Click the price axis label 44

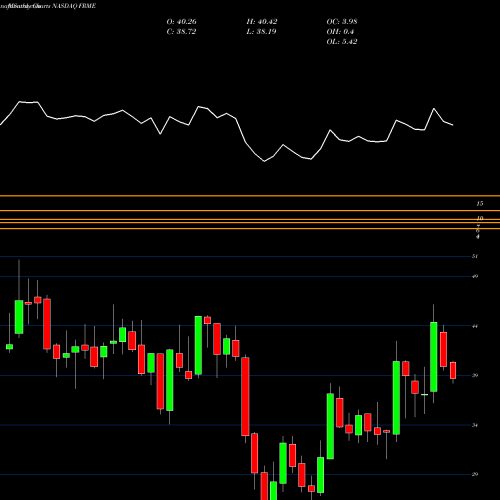click(475, 326)
